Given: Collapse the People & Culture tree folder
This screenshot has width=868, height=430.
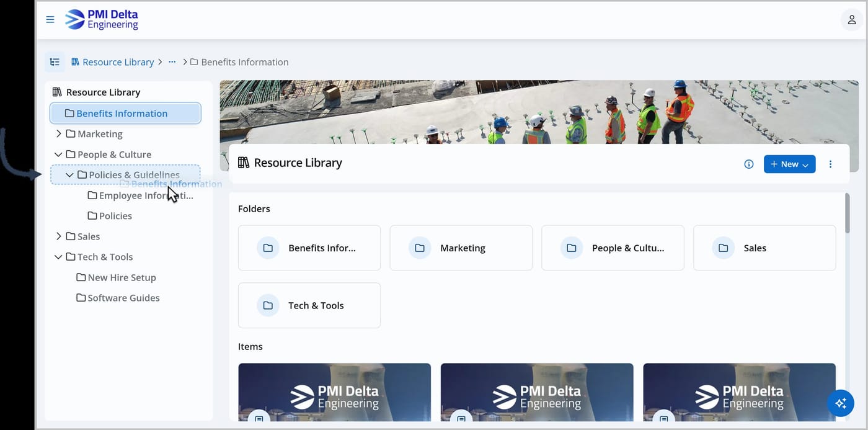Looking at the screenshot, I should pyautogui.click(x=58, y=155).
